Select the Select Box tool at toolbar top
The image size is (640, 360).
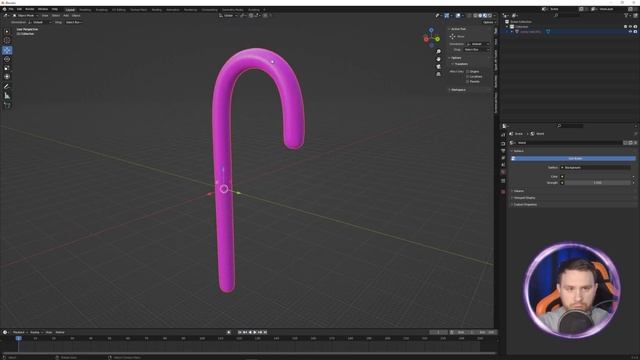point(7,31)
